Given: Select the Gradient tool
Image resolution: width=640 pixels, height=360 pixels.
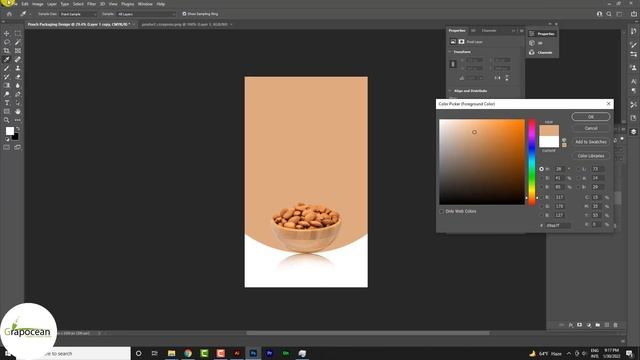Looking at the screenshot, I should [x=7, y=85].
